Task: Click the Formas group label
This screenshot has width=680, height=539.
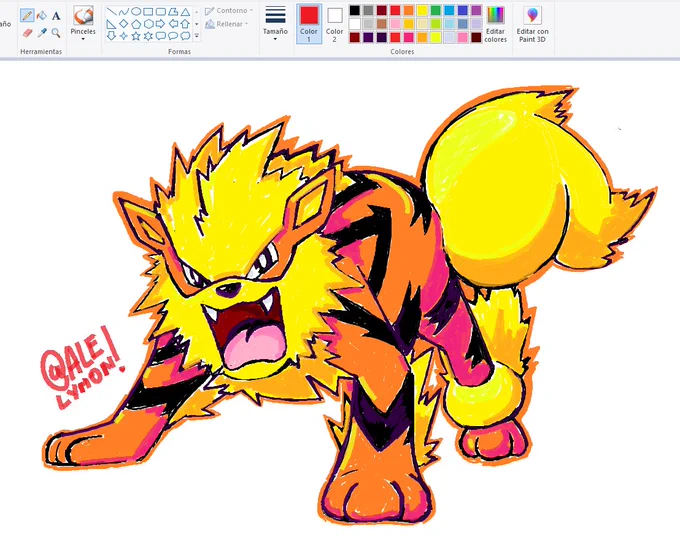Action: pyautogui.click(x=180, y=52)
